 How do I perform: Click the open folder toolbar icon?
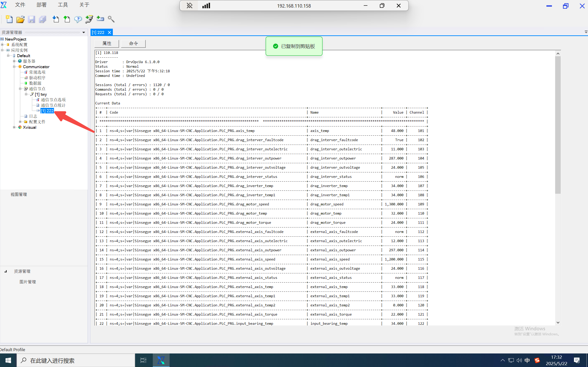pyautogui.click(x=20, y=19)
